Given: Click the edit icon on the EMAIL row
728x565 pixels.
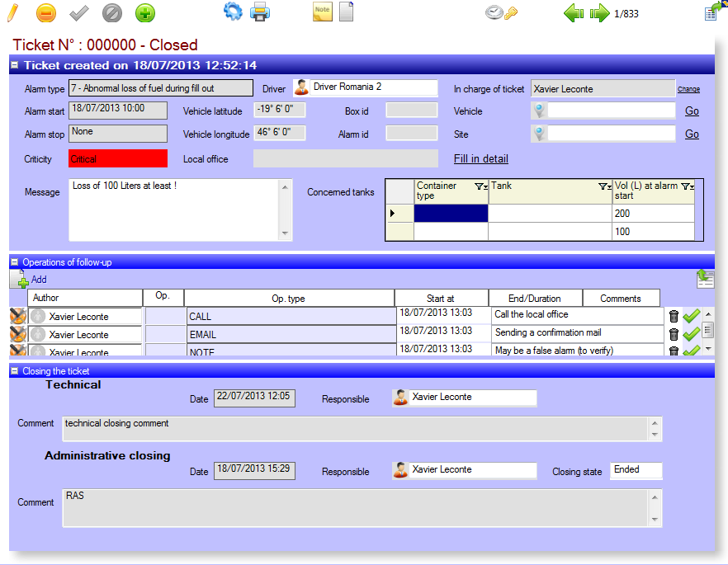Looking at the screenshot, I should pyautogui.click(x=18, y=334).
